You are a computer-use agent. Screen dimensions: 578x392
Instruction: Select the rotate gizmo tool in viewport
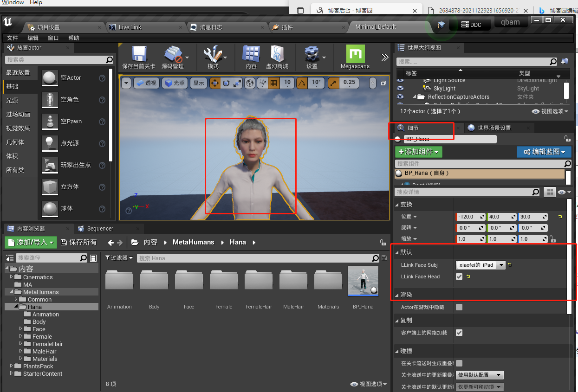click(x=226, y=83)
